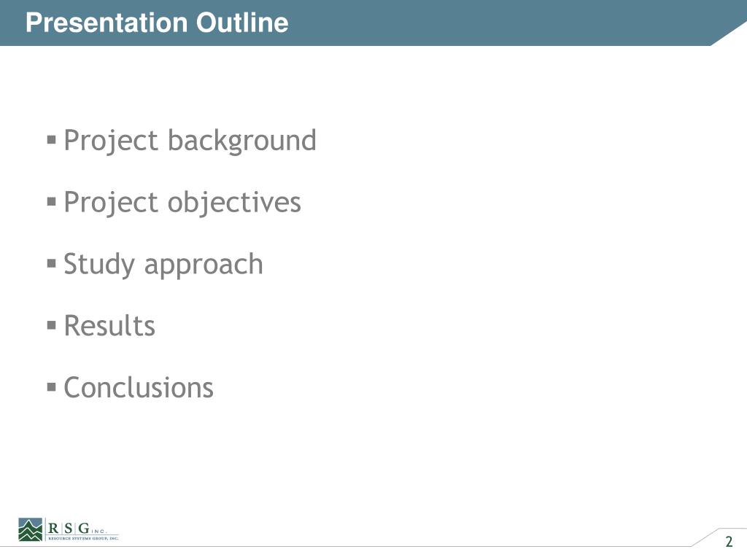This screenshot has height=560, width=747.
Task: Click the RSG Inc. logo lettering
Action: (77, 528)
